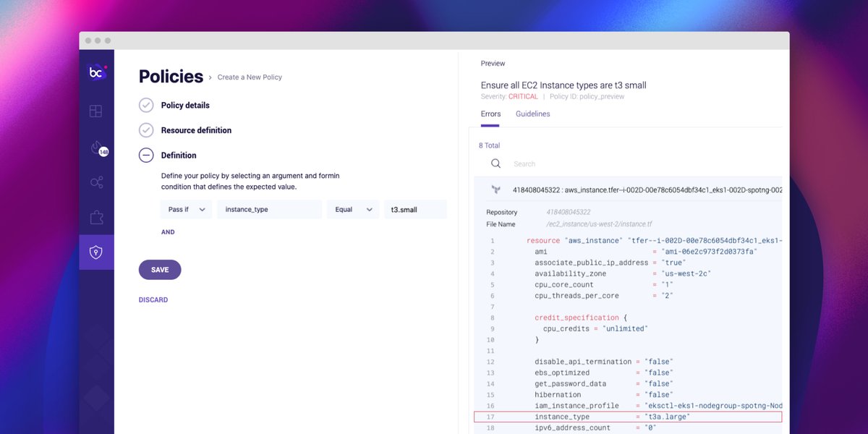The height and width of the screenshot is (434, 868).
Task: Click the Resource definition label
Action: pos(196,130)
